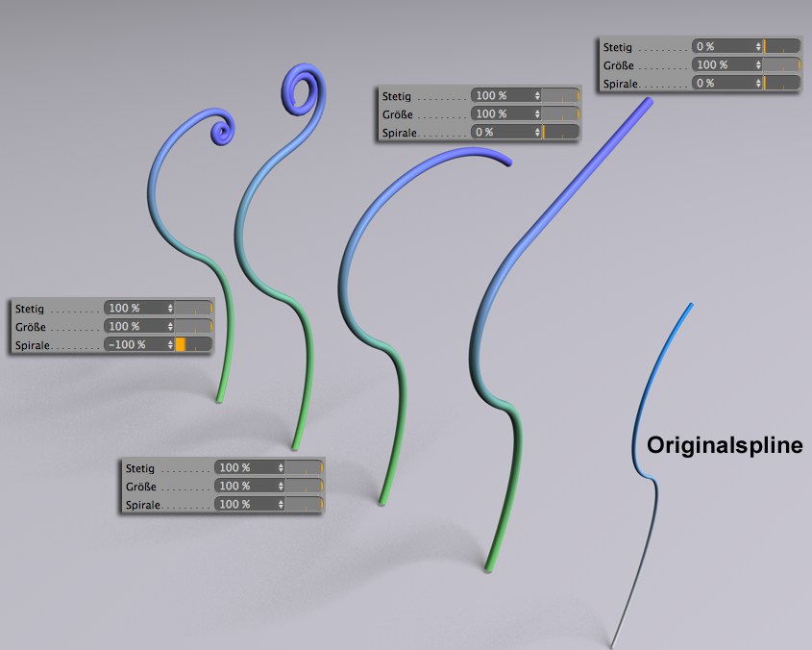Select the Stetig field showing 0 %
Viewport: 812px width, 650px height.
coord(727,47)
